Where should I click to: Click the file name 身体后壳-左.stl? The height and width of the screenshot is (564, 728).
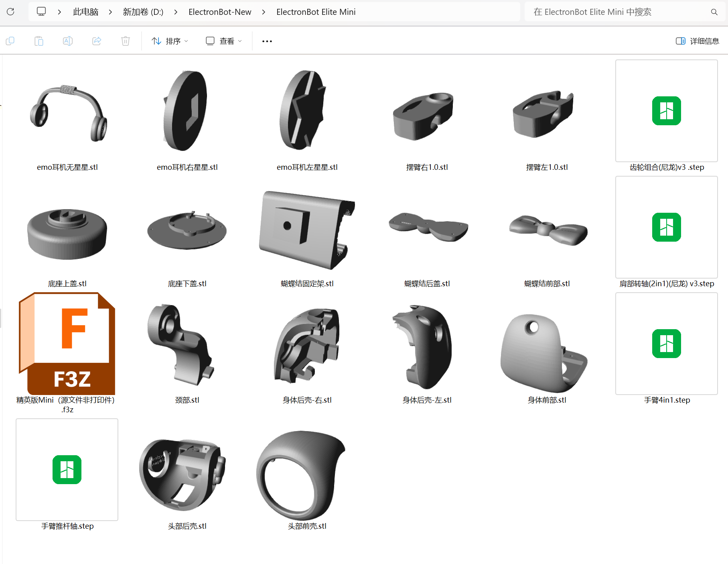click(427, 400)
